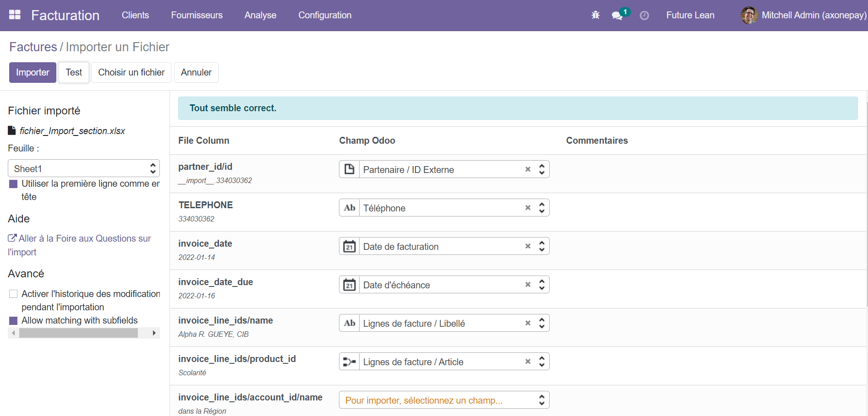Clear the Téléphone field mapping

tap(528, 208)
